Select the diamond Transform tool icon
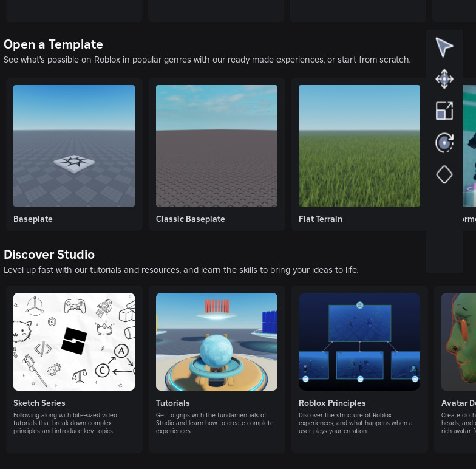This screenshot has width=476, height=469. coord(444,174)
